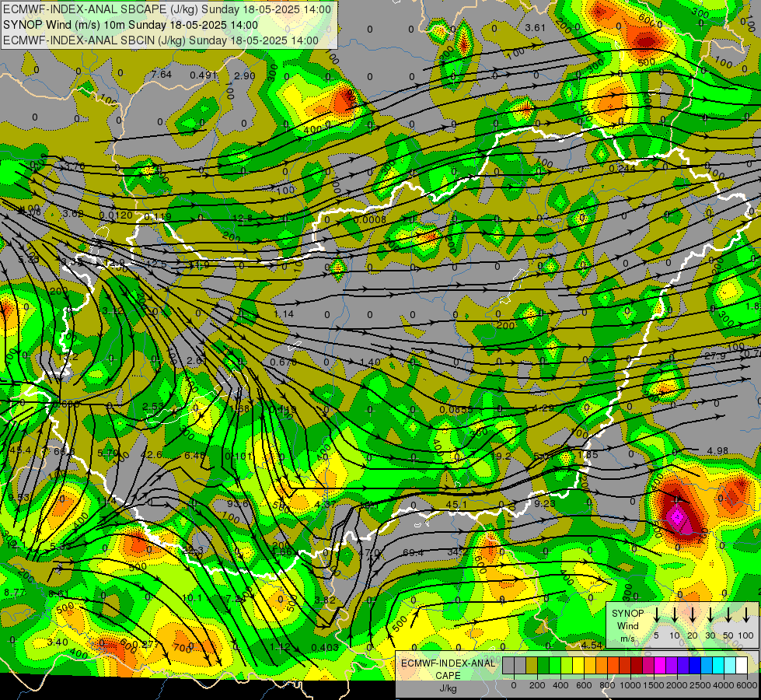Click the 34.2 value on the map
The height and width of the screenshot is (700, 761).
458,552
